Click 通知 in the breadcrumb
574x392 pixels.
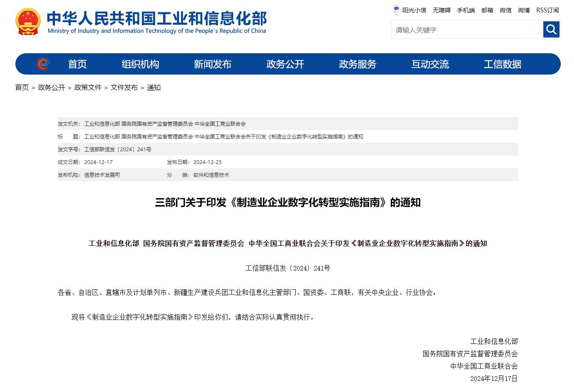154,87
